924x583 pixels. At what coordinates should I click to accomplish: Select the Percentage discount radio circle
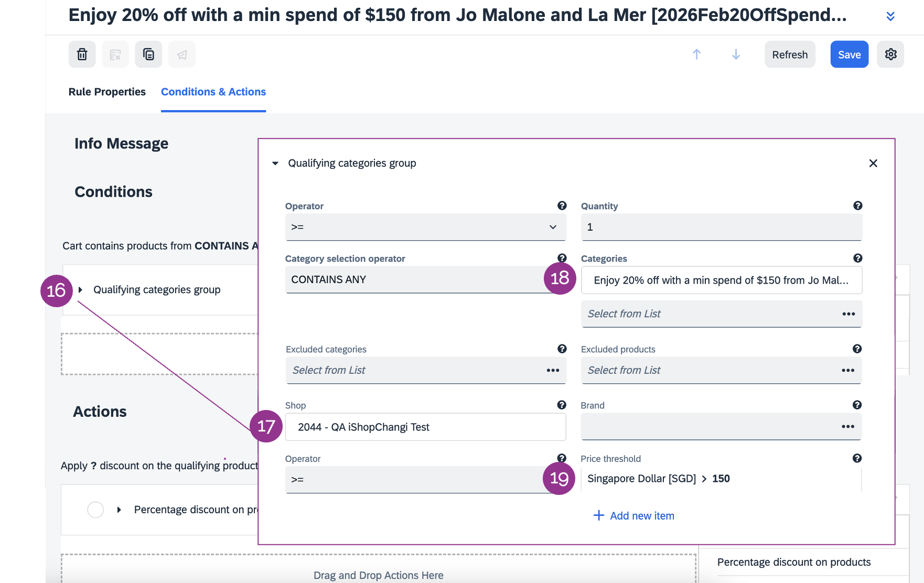(x=95, y=510)
